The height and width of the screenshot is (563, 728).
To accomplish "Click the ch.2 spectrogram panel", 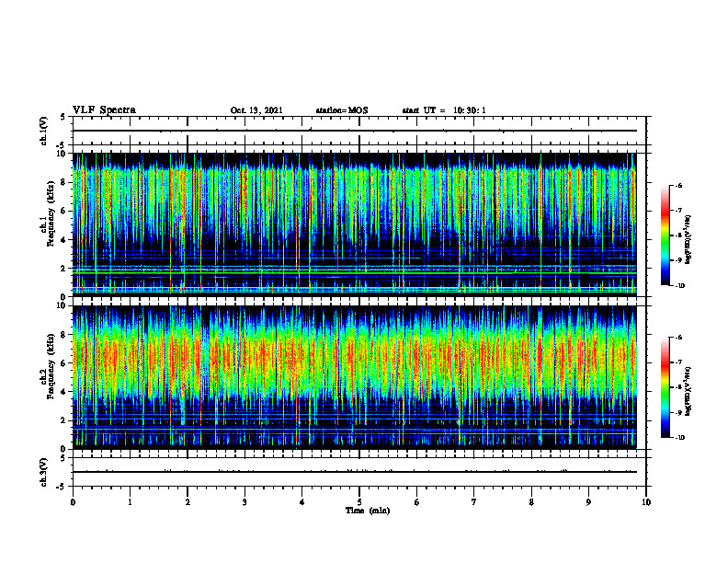I will click(x=354, y=377).
